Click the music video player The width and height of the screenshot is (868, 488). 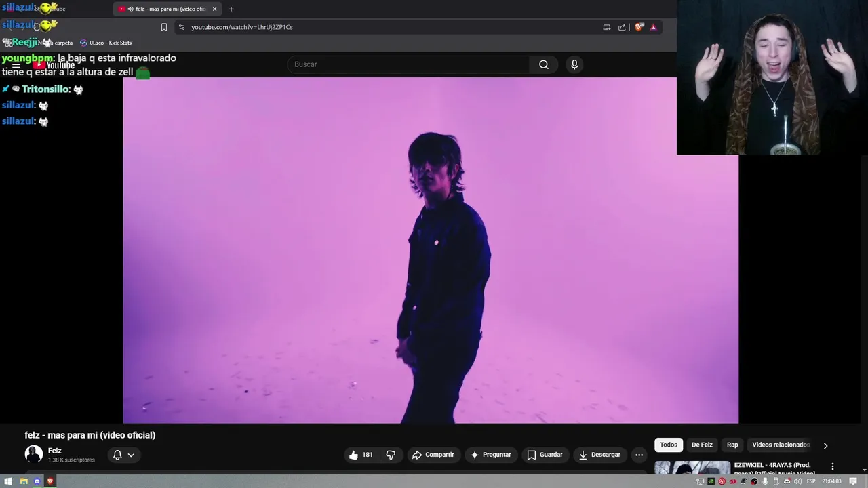coord(431,250)
